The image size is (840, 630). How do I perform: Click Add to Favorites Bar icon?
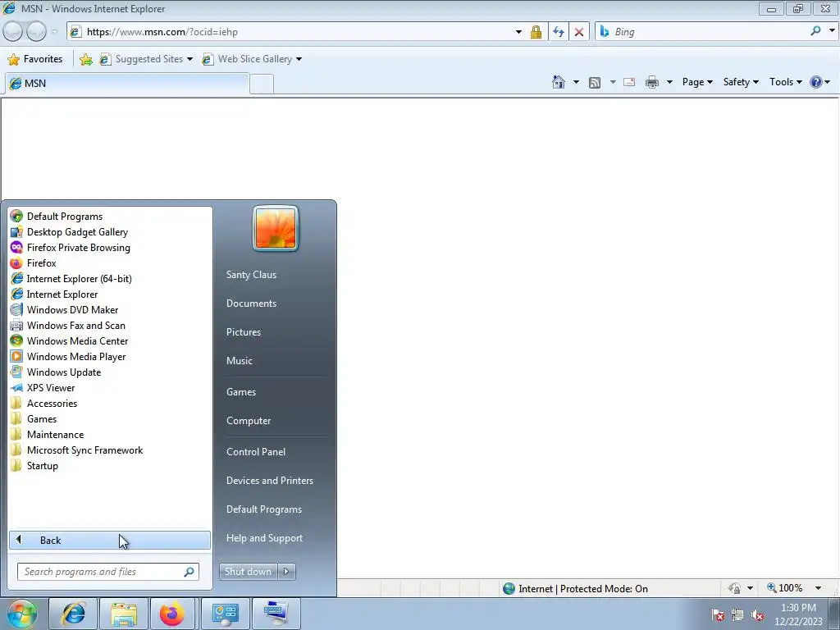point(85,59)
